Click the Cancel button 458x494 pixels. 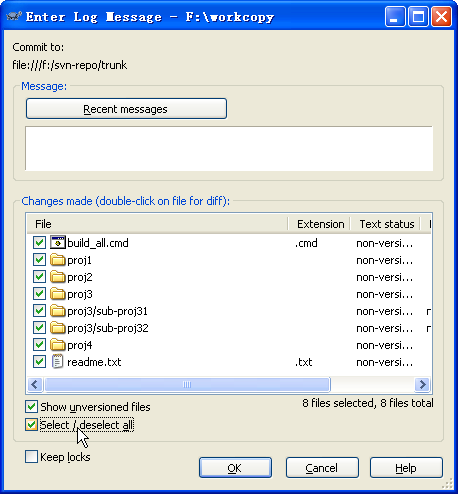click(322, 468)
